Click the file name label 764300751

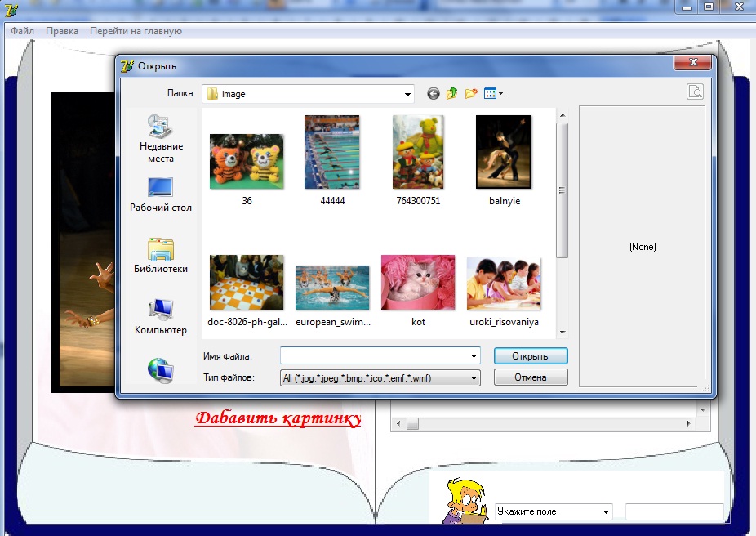[x=418, y=201]
